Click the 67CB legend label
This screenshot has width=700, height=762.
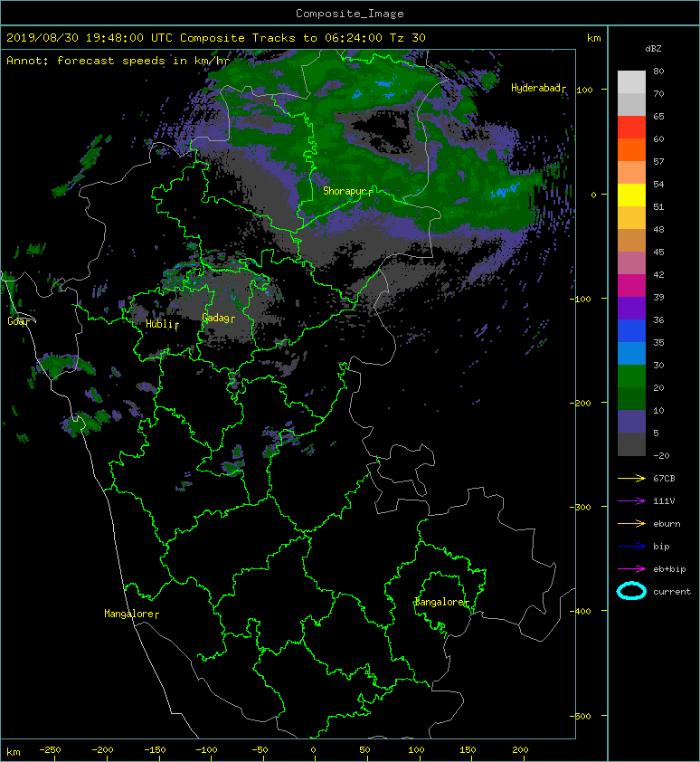(664, 479)
